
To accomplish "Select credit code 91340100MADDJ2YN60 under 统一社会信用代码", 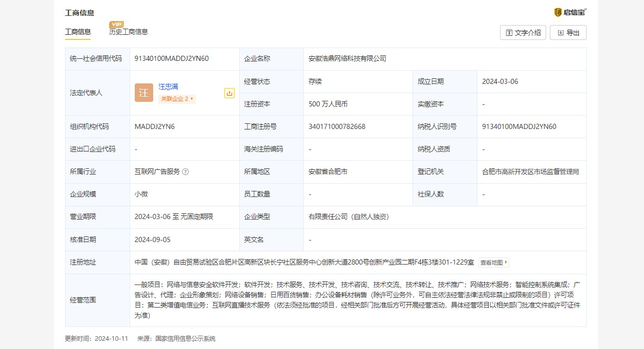I will tap(172, 58).
